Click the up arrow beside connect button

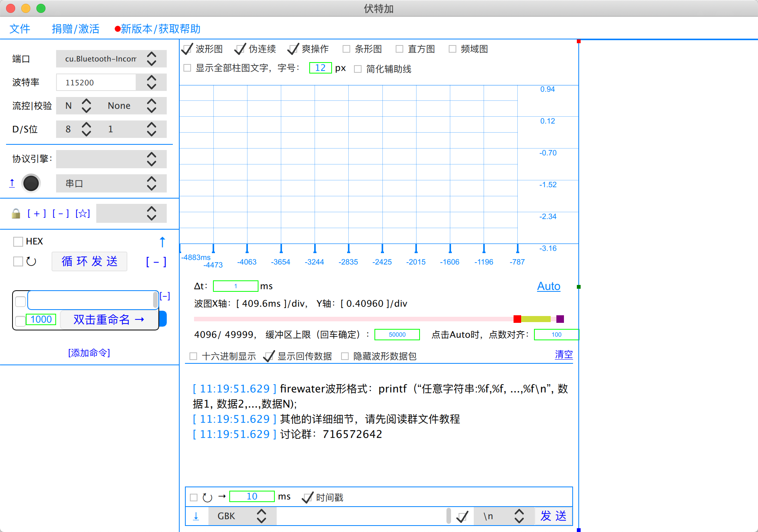(x=12, y=183)
